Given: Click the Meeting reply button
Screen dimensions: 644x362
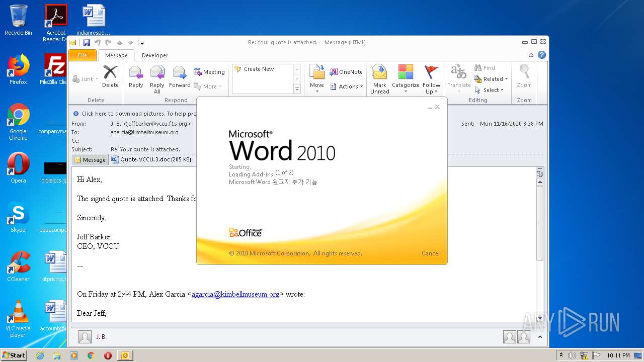Looking at the screenshot, I should click(x=209, y=72).
